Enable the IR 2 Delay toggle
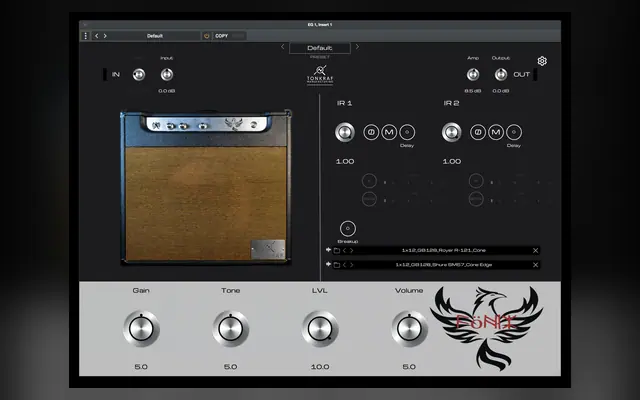The width and height of the screenshot is (640, 400). 514,132
